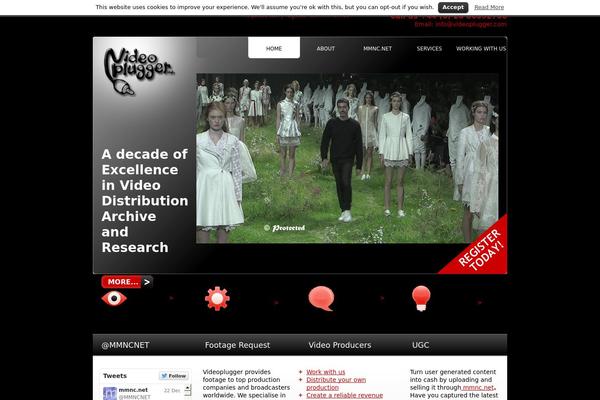Click the Tweets widget title
Viewport: 600px width, 400px height.
pyautogui.click(x=115, y=376)
